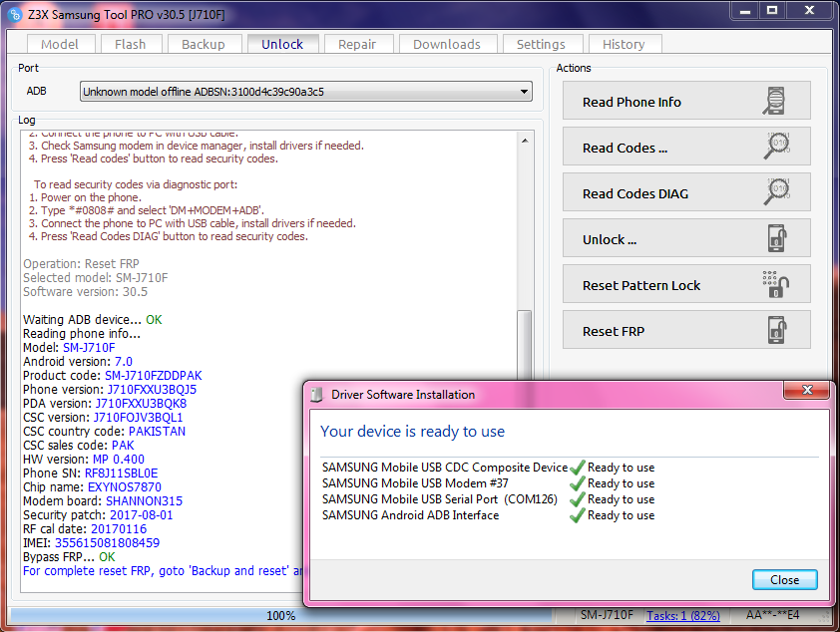Screen dimensions: 840x632
Task: Click the SM-J710F status bar entry
Action: pyautogui.click(x=607, y=615)
